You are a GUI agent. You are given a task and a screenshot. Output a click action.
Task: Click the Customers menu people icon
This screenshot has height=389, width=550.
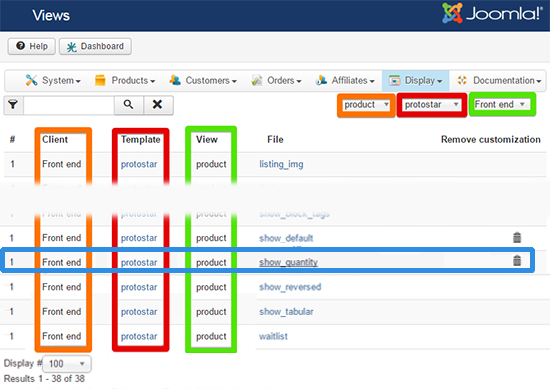[x=175, y=80]
